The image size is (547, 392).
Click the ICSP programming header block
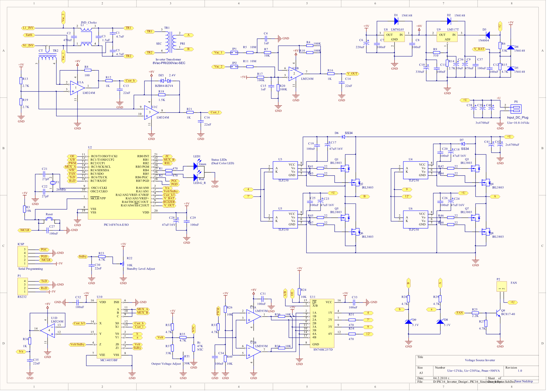click(23, 256)
